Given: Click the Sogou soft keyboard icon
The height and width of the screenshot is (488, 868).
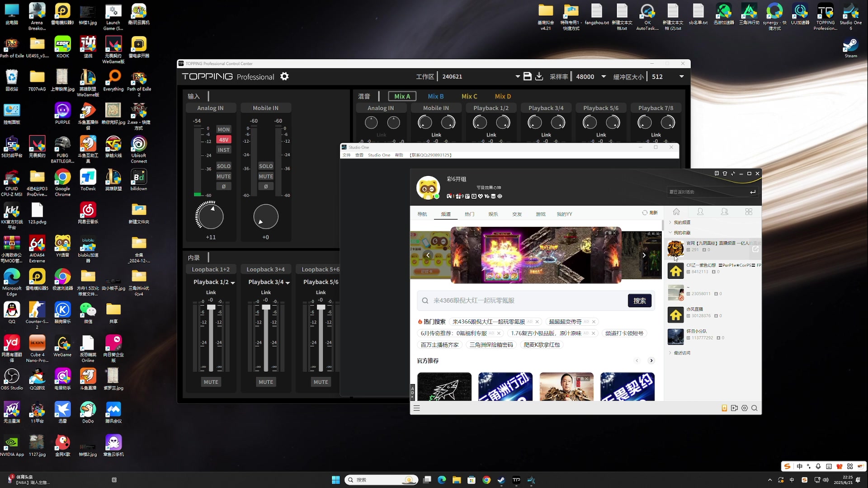Looking at the screenshot, I should pyautogui.click(x=829, y=466).
